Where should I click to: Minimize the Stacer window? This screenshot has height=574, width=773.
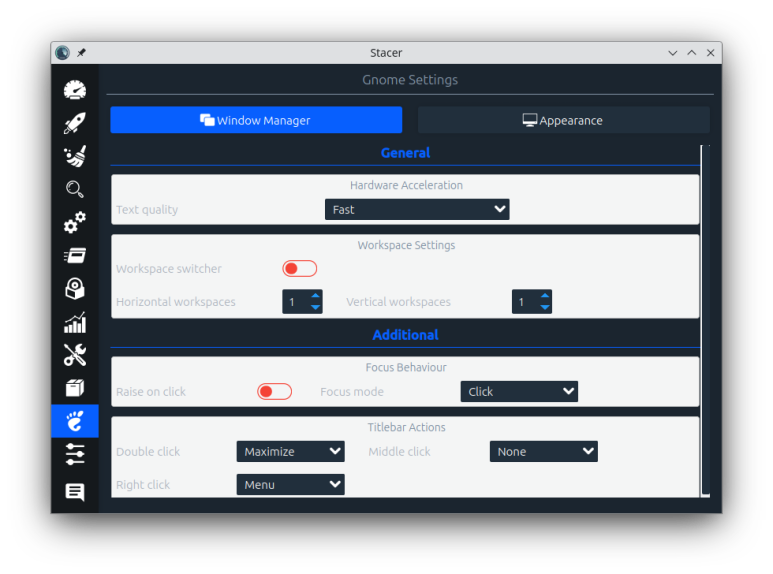(672, 53)
